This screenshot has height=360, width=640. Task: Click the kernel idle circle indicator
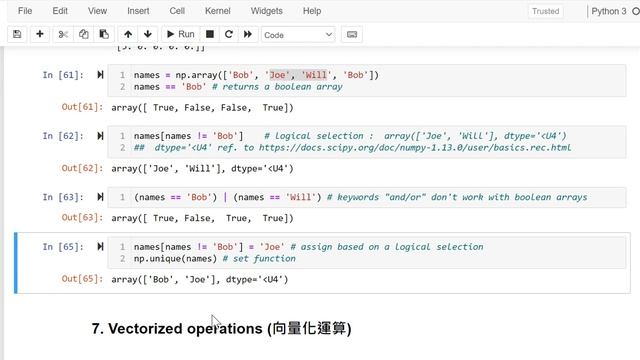[x=636, y=11]
